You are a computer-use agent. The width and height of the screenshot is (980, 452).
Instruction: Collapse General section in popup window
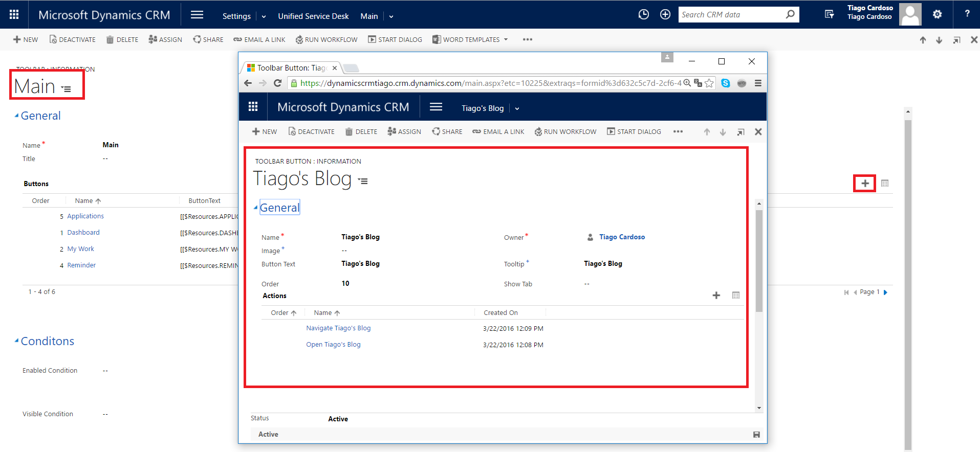point(256,208)
